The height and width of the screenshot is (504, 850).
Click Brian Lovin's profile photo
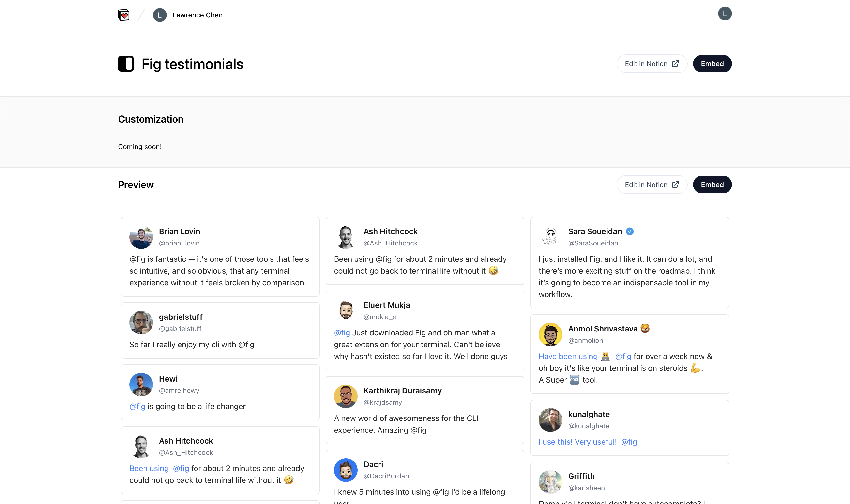tap(141, 237)
